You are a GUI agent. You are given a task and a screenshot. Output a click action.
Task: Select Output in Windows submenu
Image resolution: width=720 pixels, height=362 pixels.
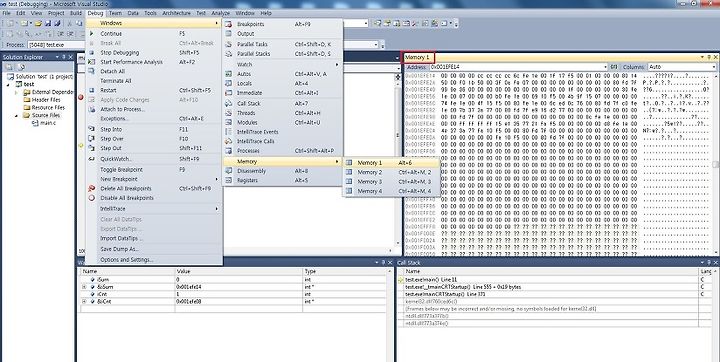[x=283, y=34]
